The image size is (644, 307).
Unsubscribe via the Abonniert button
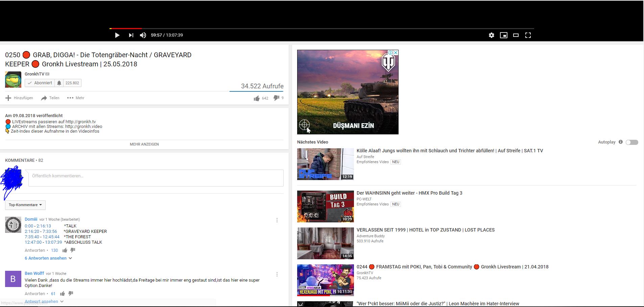point(40,83)
